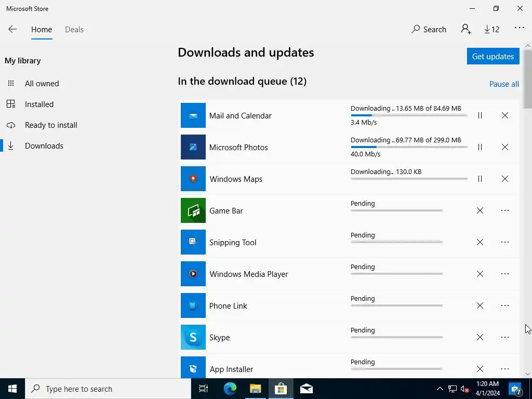The image size is (532, 399).
Task: Open more options for Phone Link
Action: click(x=505, y=305)
